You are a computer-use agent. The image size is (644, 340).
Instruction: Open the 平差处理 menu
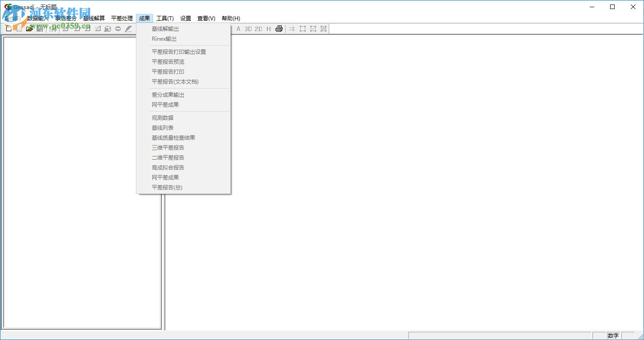coord(122,19)
